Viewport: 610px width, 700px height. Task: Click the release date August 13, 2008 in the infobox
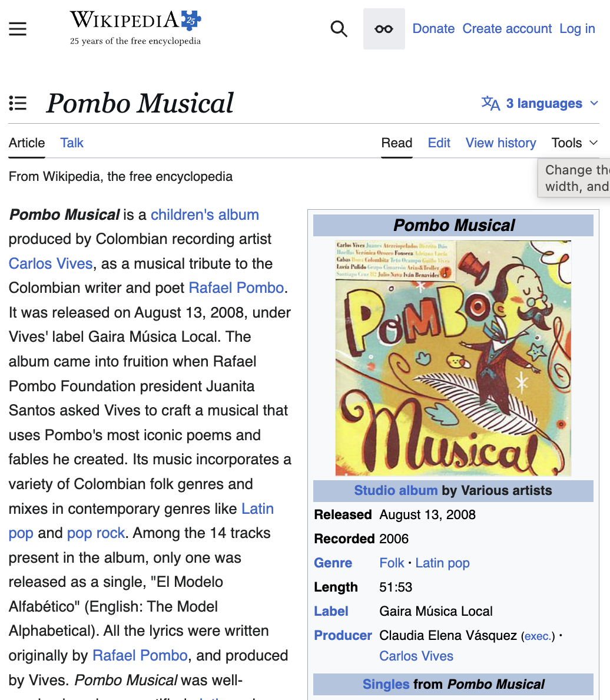click(x=427, y=515)
